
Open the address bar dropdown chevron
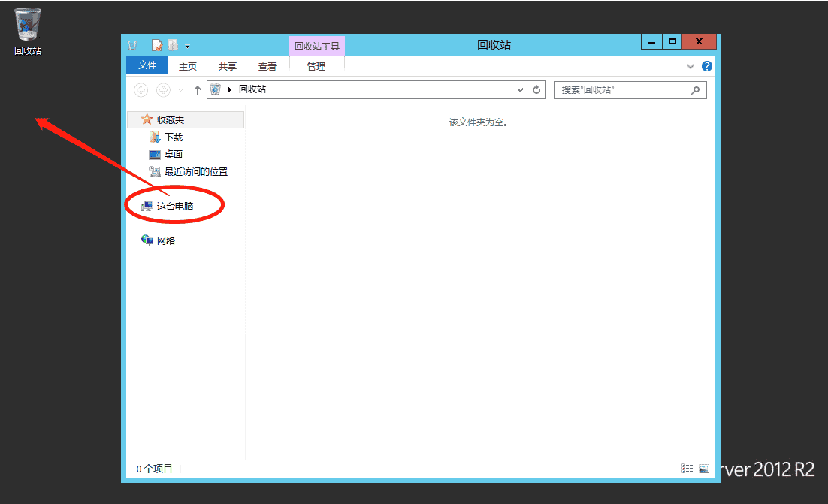(x=520, y=89)
